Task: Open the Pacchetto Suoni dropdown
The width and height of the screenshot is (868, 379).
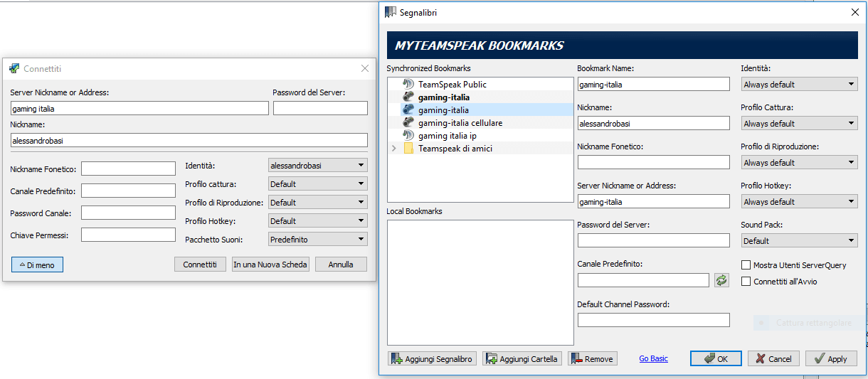Action: 318,239
